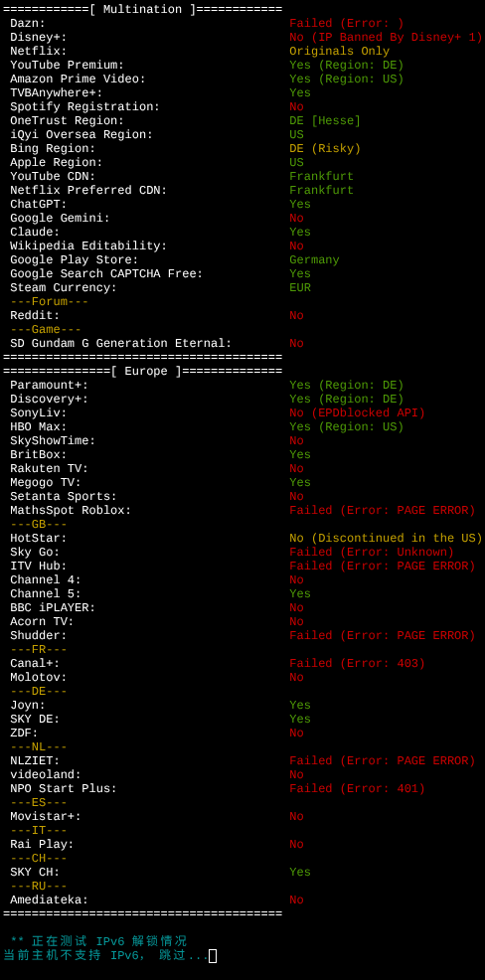
Task: Click the Europe section header
Action: [x=142, y=372]
